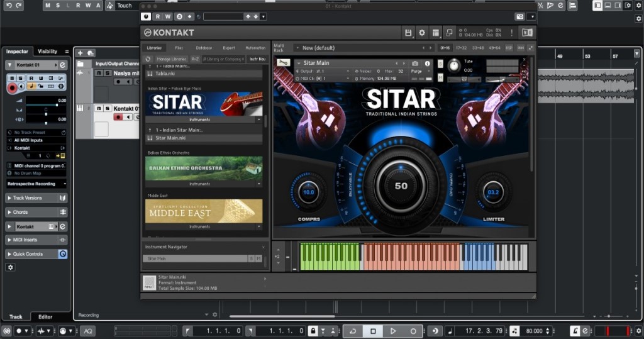644x339 pixels.
Task: Open Inspector settings gear icon
Action: 10,267
